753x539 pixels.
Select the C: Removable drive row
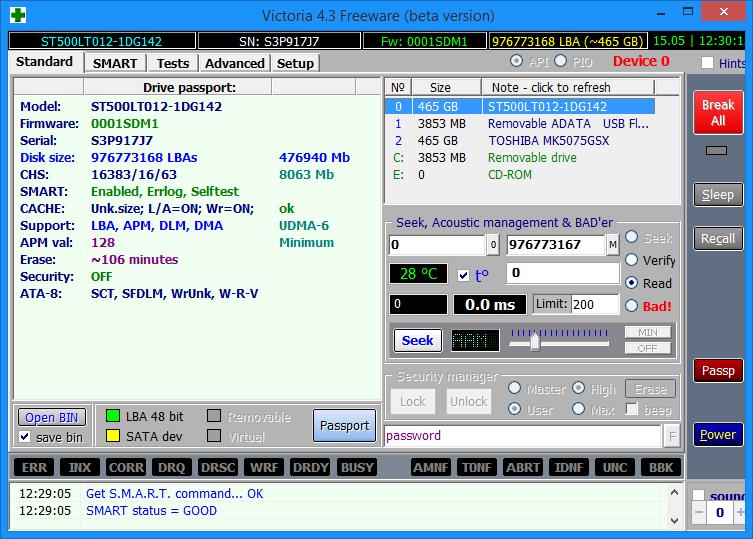click(x=520, y=158)
